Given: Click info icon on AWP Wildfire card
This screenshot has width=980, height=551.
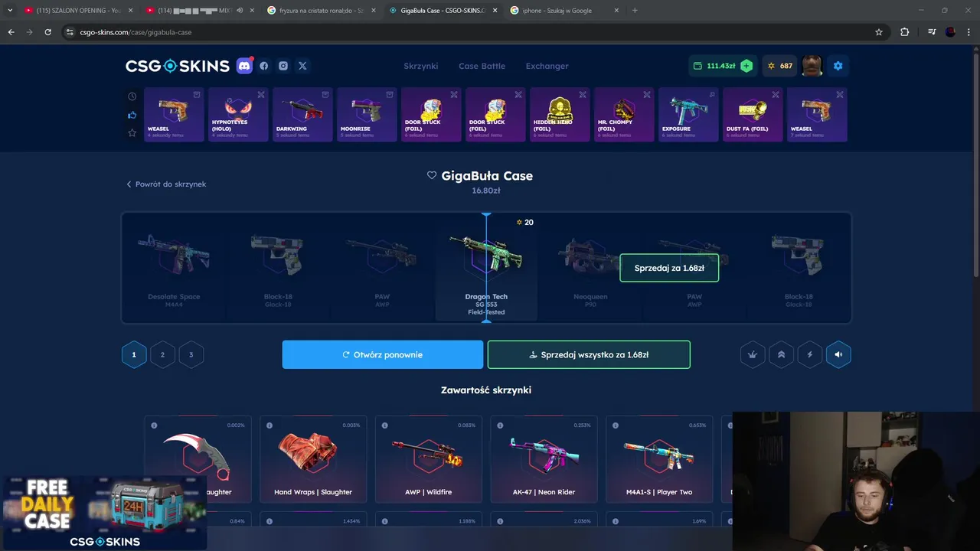Looking at the screenshot, I should tap(385, 425).
